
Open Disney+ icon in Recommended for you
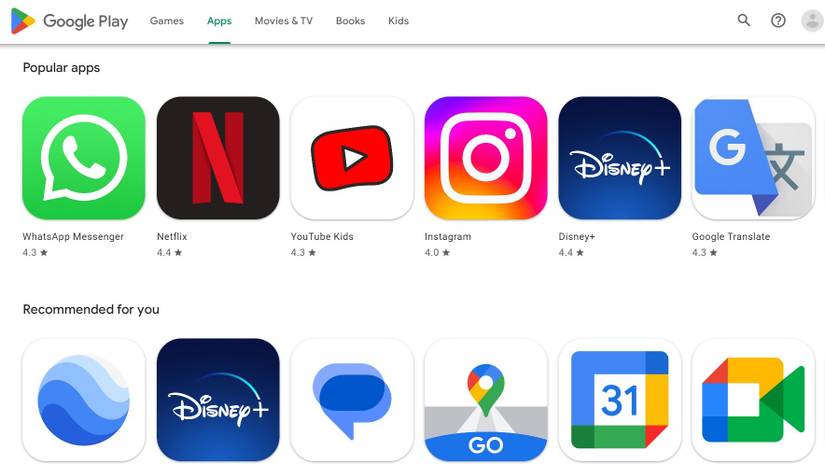tap(218, 400)
